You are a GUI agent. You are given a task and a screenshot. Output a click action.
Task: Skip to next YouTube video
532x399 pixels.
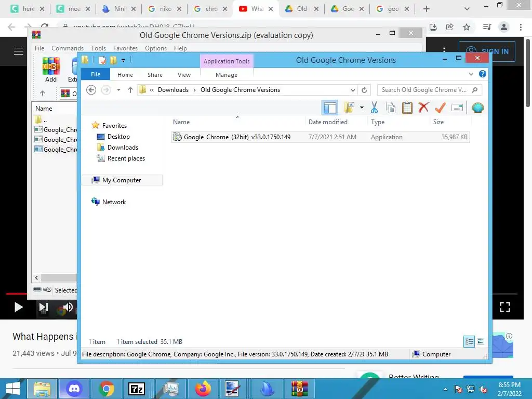(x=43, y=308)
